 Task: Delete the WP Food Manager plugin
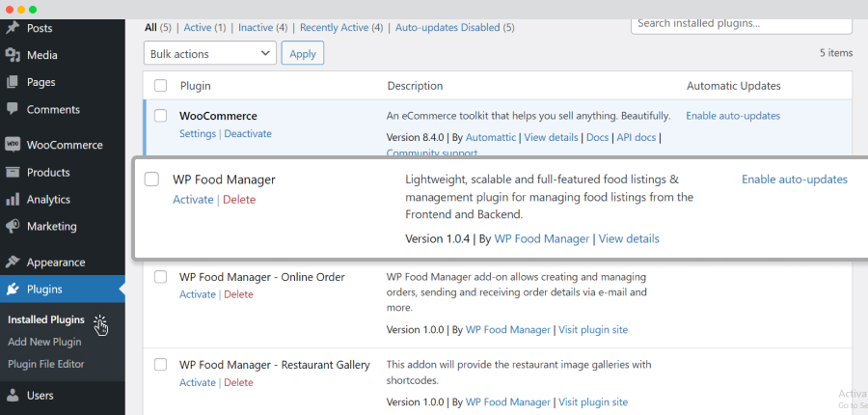point(239,200)
